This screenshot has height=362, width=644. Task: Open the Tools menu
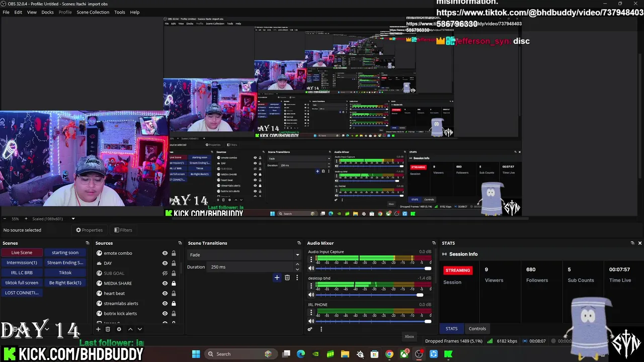click(x=120, y=12)
